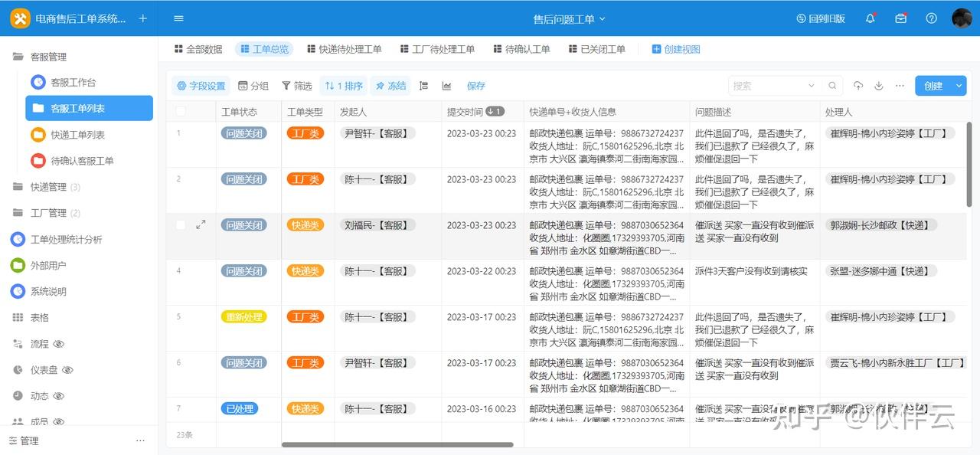Toggle visibility eye next to 流程
The width and height of the screenshot is (980, 455).
point(59,344)
